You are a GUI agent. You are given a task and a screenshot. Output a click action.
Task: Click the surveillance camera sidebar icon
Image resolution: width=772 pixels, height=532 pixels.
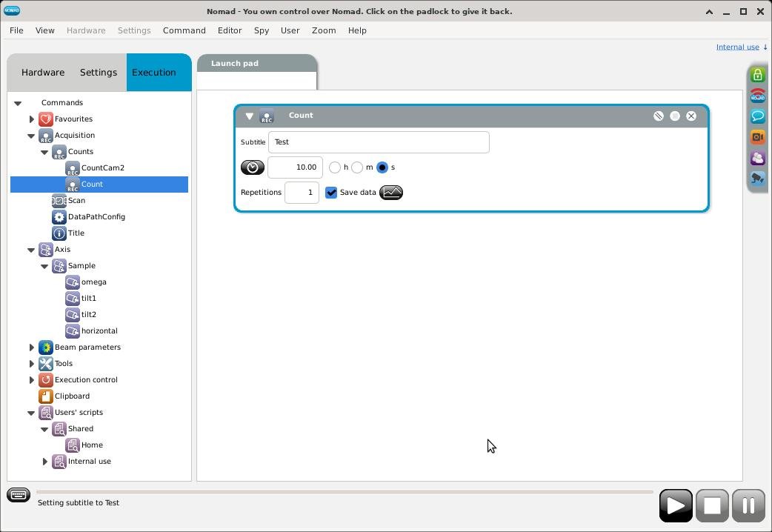click(757, 179)
